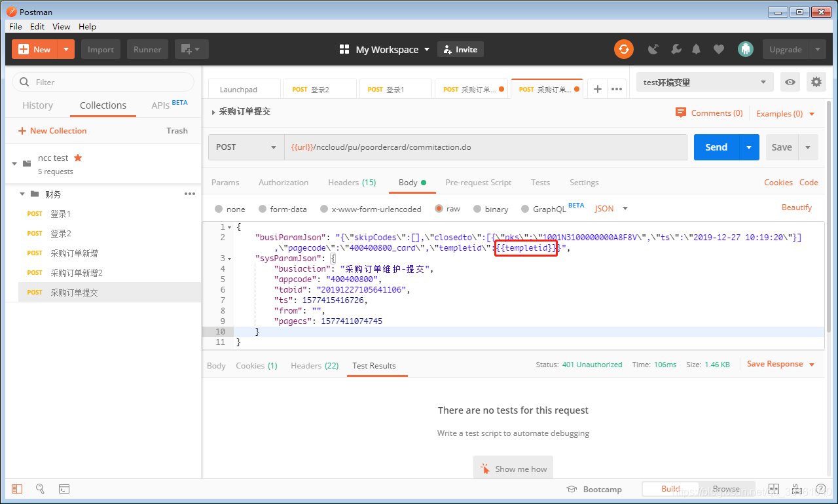Open the test环境变量 environment dropdown
Image resolution: width=838 pixels, height=504 pixels.
tap(705, 82)
